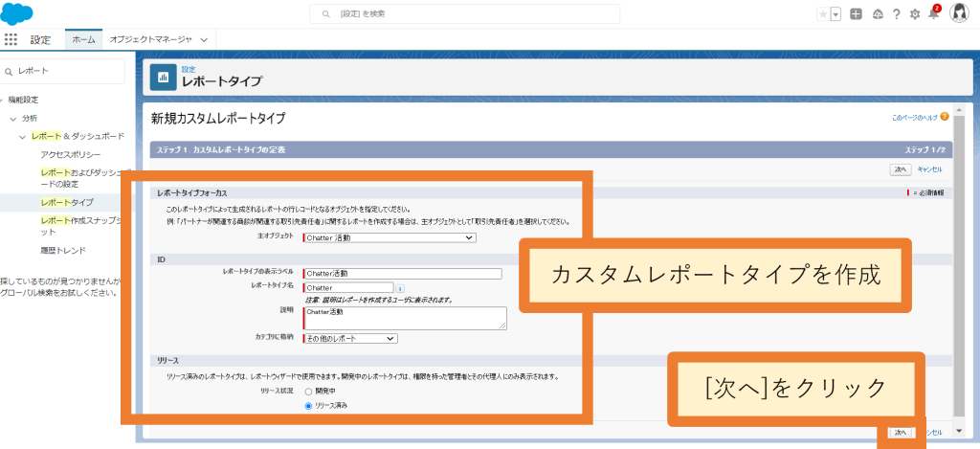Click the Salesforce cloud logo
The width and height of the screenshot is (980, 449).
(x=17, y=13)
